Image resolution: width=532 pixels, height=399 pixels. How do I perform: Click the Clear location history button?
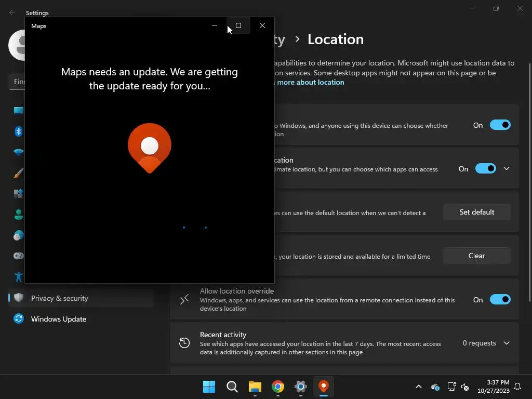tap(477, 256)
